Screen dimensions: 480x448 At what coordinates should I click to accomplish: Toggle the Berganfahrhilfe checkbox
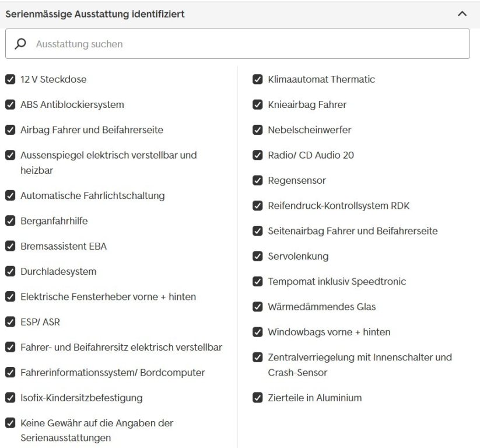[10, 220]
